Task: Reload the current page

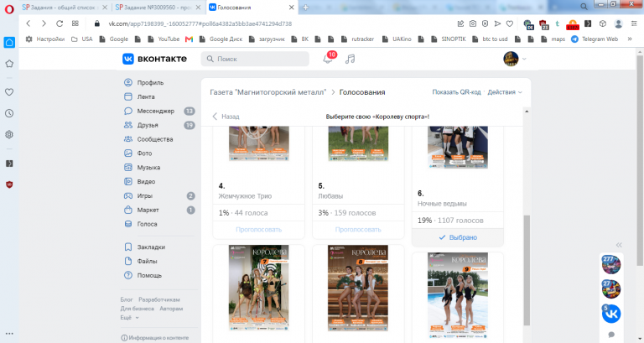Action: tap(60, 23)
